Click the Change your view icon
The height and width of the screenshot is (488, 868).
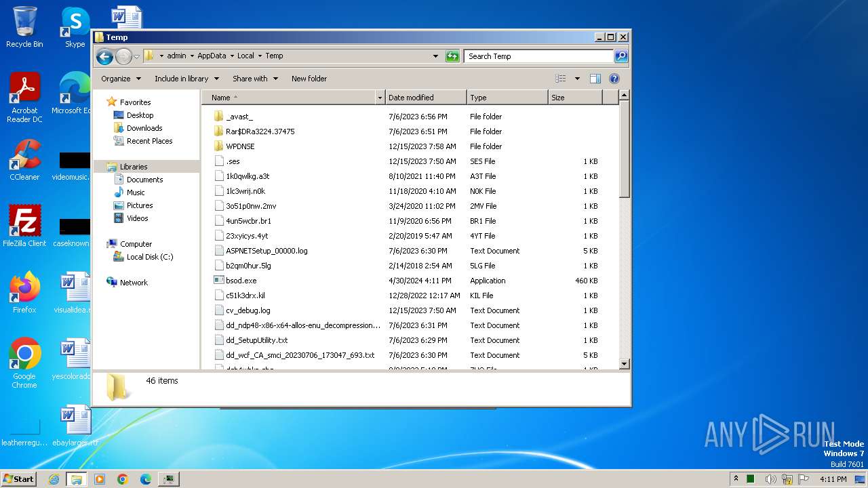coord(561,79)
